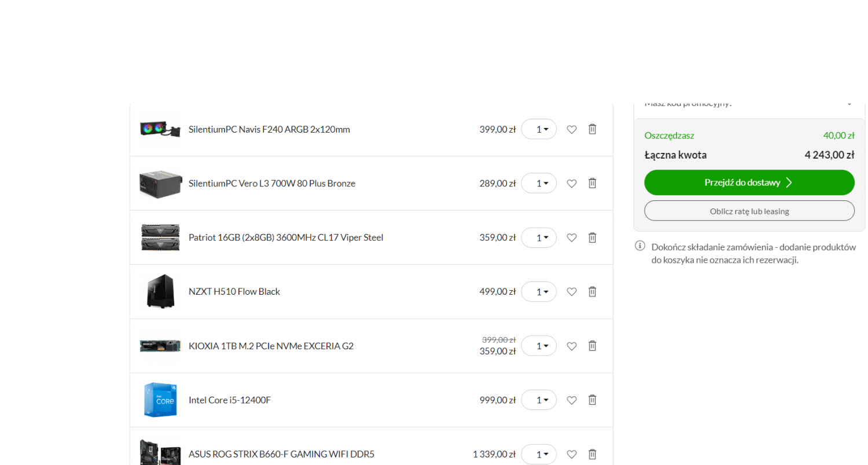Click Intel Core i5 box thumbnail
868x465 pixels.
point(160,400)
